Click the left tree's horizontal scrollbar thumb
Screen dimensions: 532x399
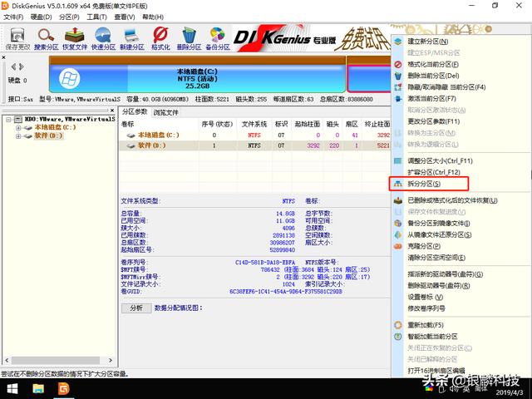[56, 360]
